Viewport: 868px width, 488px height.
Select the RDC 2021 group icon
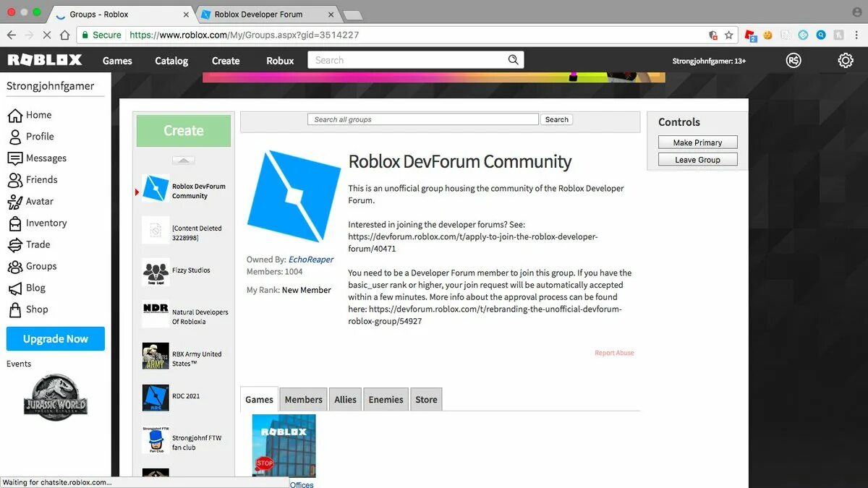156,398
